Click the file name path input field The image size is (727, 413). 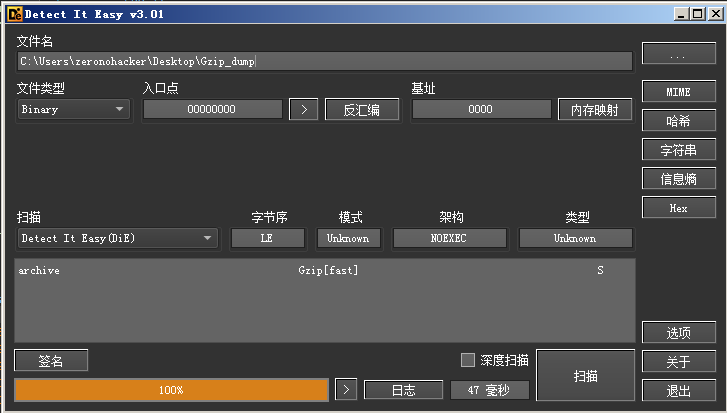pos(325,61)
